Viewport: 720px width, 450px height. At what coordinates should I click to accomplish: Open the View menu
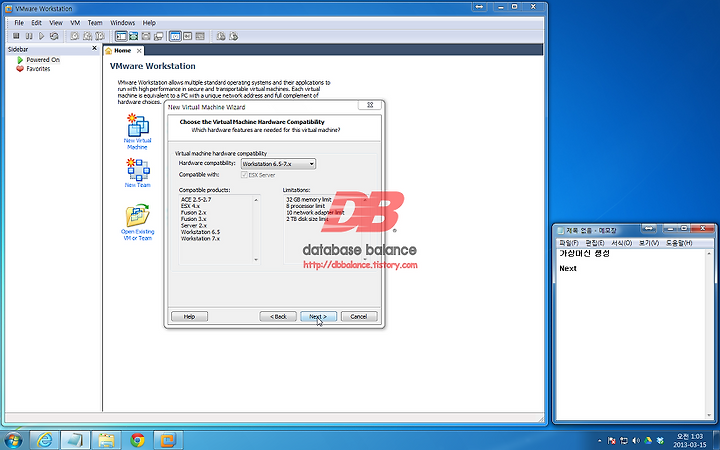[x=56, y=22]
